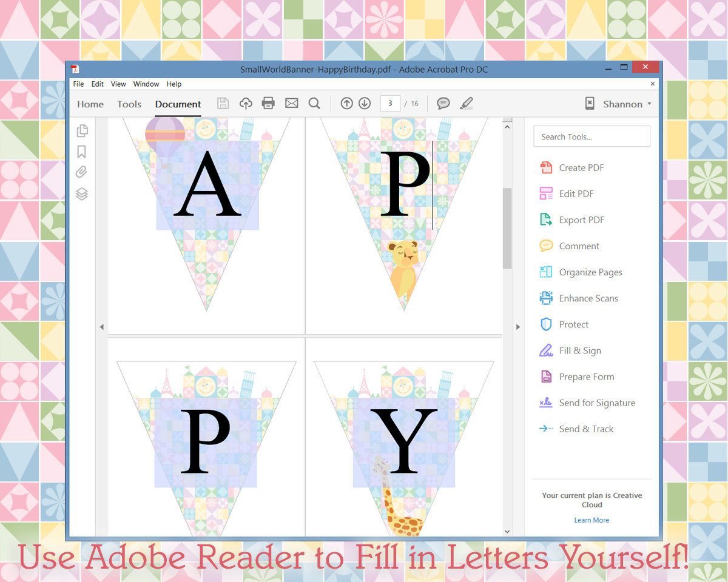Open the Edit menu
728x582 pixels.
pyautogui.click(x=98, y=84)
